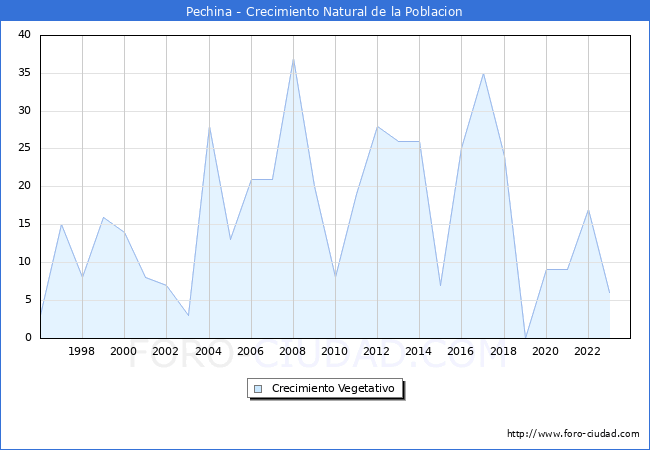Click the y-axis label 10
Viewport: 650px width, 450px height.
pos(24,261)
